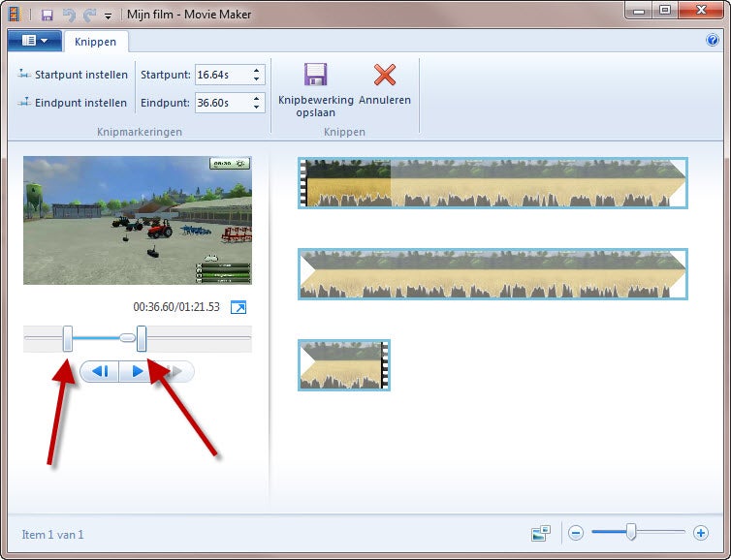Click the red Annuleren cross
Image resolution: width=731 pixels, height=560 pixels.
click(385, 75)
